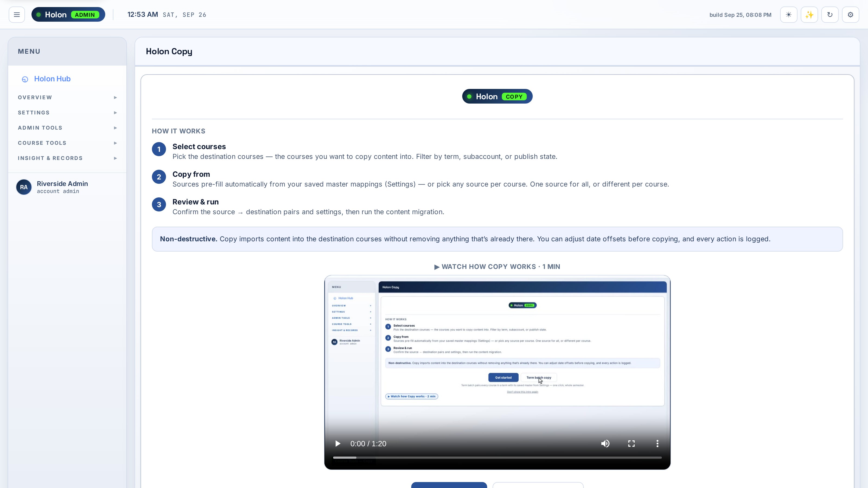
Task: Expand the SETTINGS menu section
Action: tap(67, 113)
